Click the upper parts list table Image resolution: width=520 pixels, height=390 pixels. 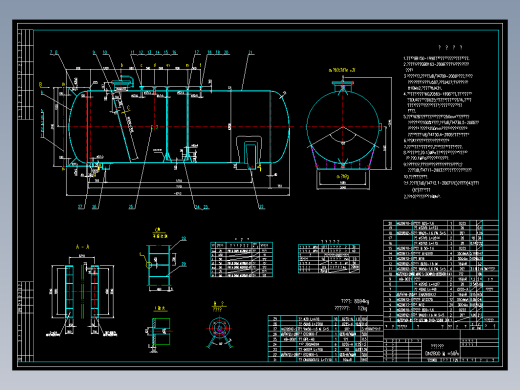tap(441, 275)
